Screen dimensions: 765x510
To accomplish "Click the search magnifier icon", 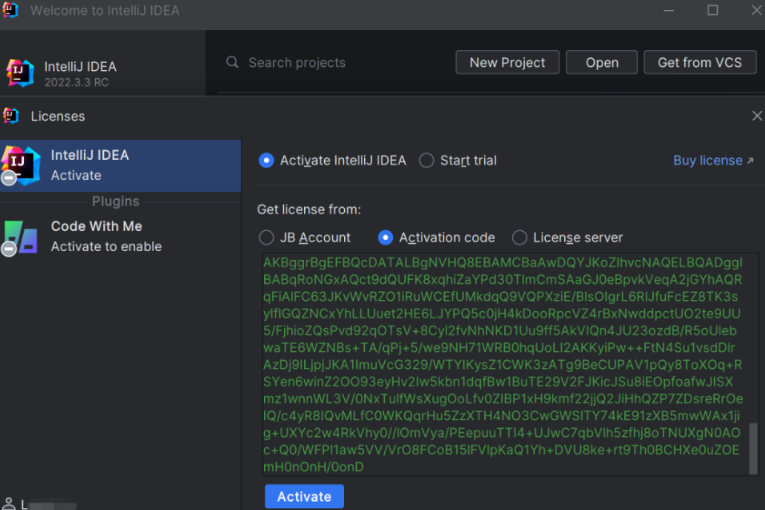I will point(232,62).
